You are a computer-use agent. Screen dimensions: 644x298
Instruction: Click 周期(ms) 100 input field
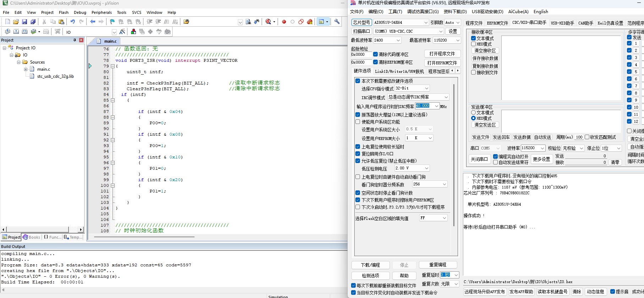[x=579, y=137]
